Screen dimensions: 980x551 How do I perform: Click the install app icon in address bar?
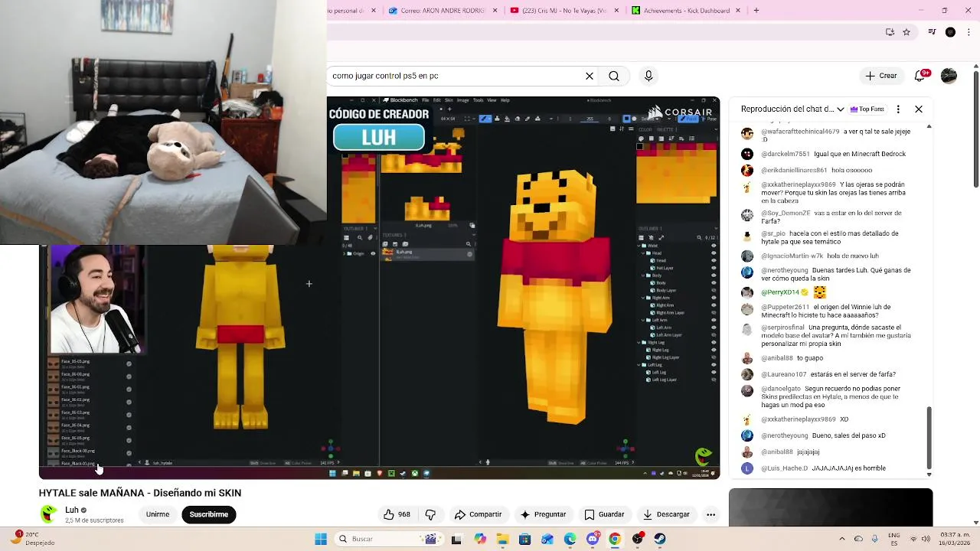890,32
